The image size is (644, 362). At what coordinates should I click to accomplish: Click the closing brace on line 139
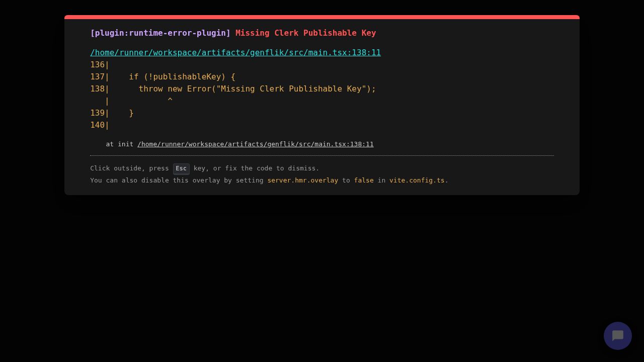pos(131,113)
